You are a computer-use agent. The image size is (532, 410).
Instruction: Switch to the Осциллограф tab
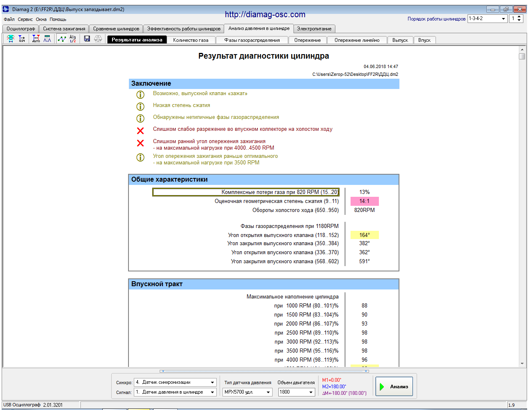point(21,29)
